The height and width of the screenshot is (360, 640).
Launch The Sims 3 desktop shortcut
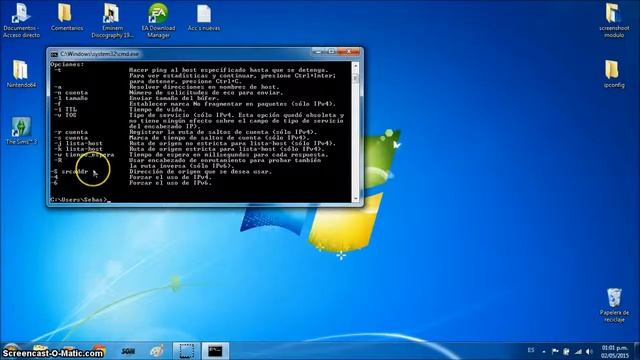[21, 131]
